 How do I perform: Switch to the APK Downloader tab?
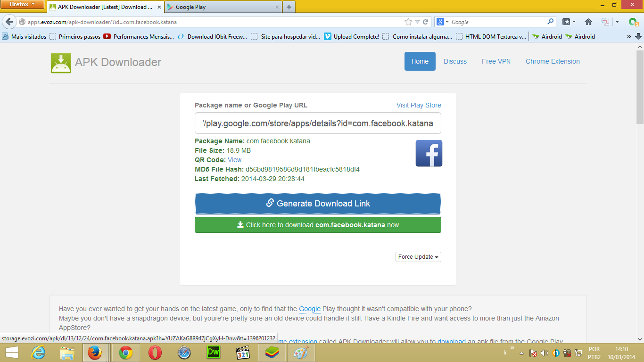(105, 7)
